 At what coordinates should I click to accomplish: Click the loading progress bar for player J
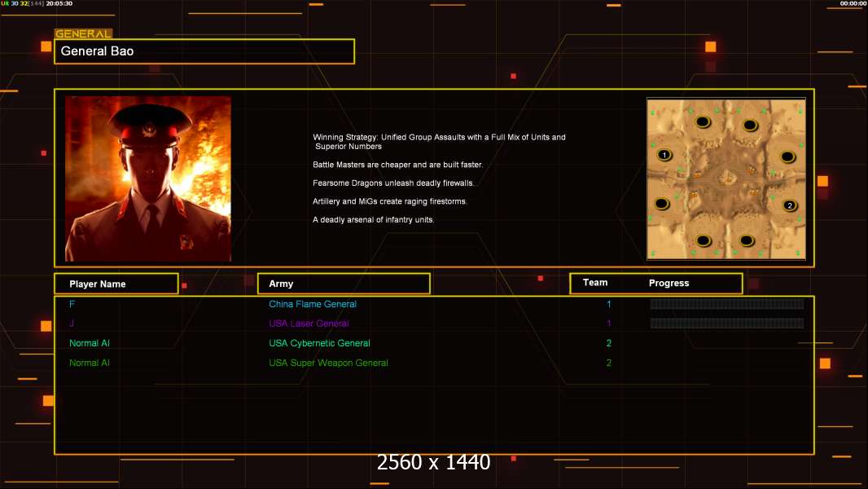tap(727, 323)
